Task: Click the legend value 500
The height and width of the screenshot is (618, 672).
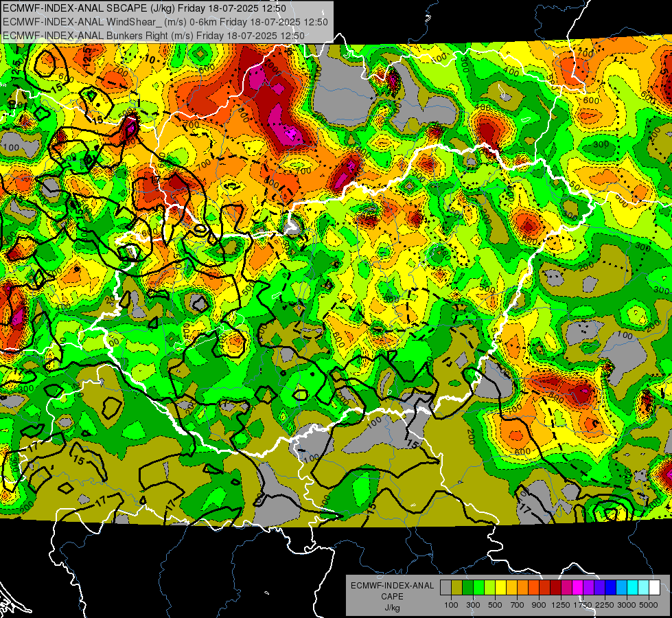Action: [495, 605]
